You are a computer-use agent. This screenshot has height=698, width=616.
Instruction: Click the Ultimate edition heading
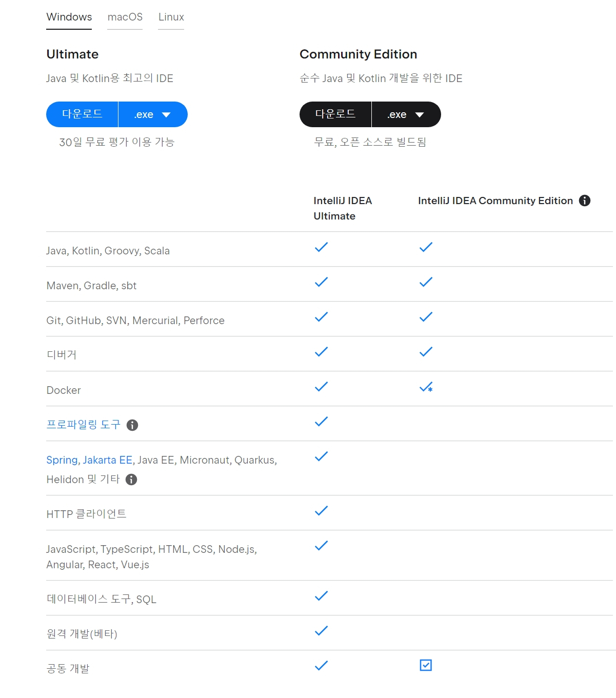(x=72, y=54)
